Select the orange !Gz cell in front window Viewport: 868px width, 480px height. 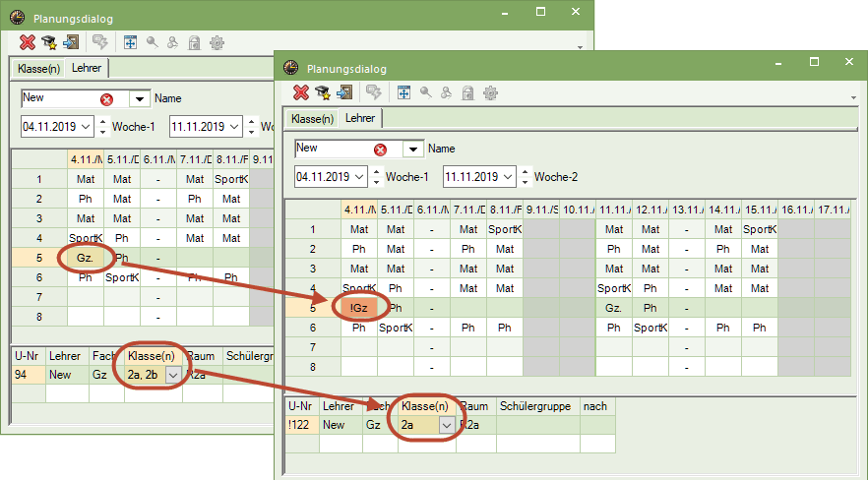359,308
